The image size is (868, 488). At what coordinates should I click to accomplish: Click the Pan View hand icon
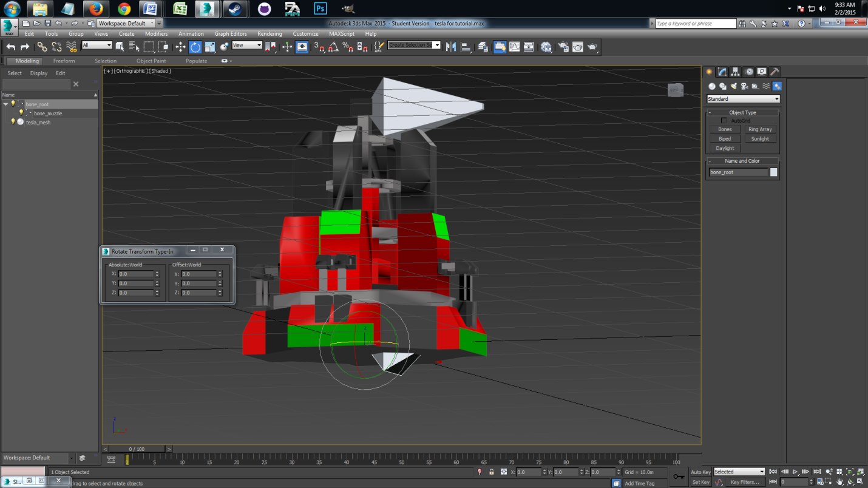click(840, 482)
